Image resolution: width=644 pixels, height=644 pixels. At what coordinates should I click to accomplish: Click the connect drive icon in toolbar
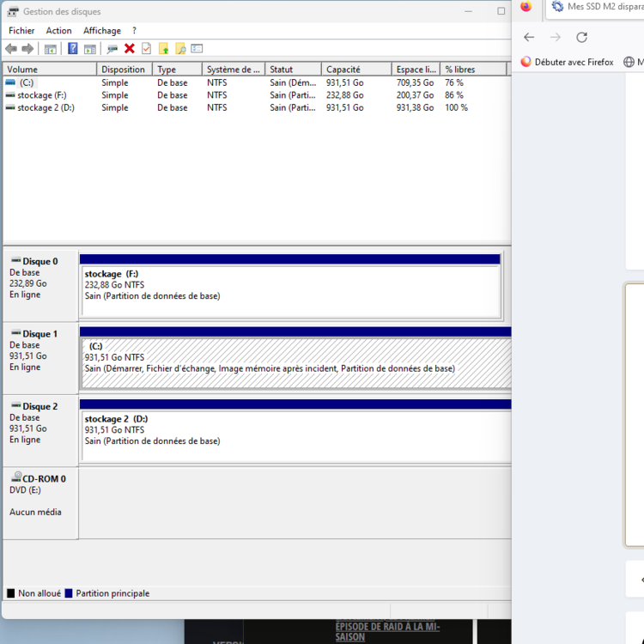coord(112,49)
